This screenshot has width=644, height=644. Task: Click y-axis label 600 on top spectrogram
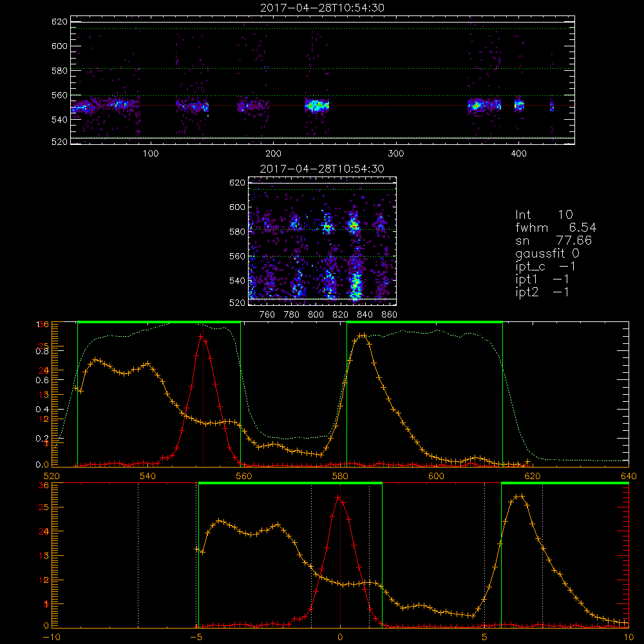point(59,46)
